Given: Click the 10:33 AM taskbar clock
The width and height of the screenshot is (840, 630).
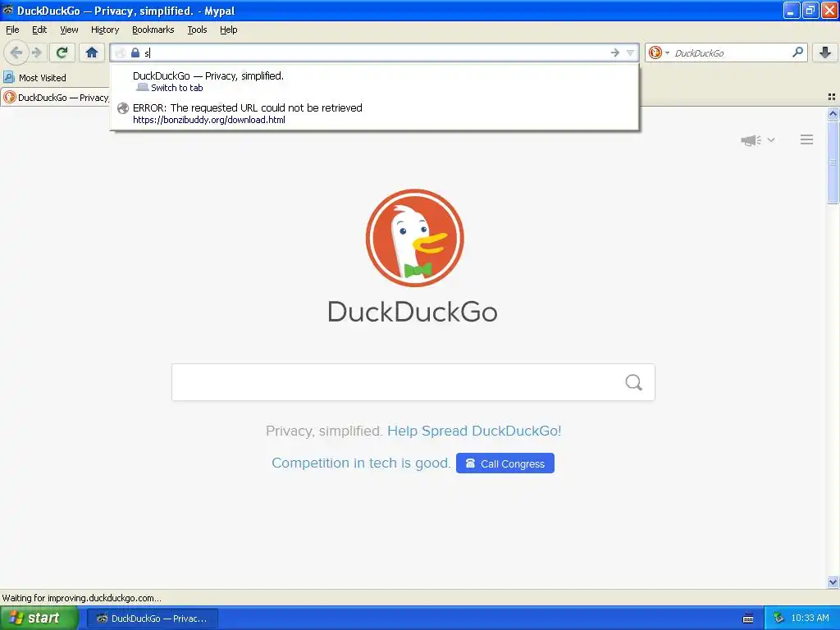Looking at the screenshot, I should 810,619.
